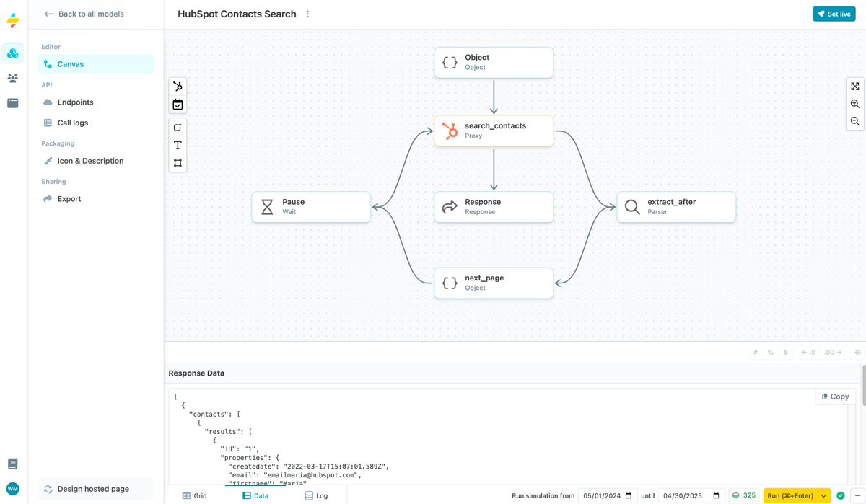Screen dimensions: 866x504
Task: Click the arrow icon on Response node
Action: pos(450,207)
